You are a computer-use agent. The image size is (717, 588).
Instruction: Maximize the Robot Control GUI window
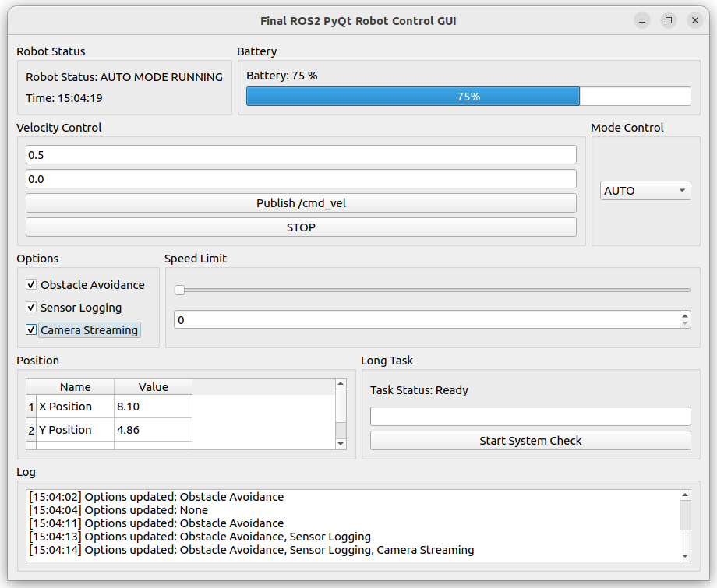669,20
